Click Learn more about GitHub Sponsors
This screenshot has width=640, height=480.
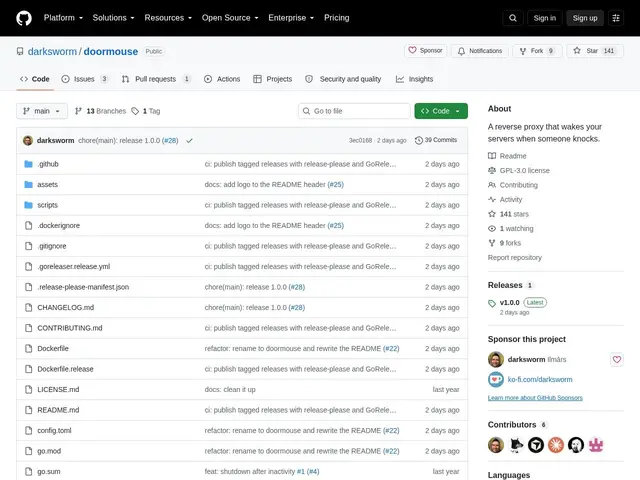pos(535,398)
